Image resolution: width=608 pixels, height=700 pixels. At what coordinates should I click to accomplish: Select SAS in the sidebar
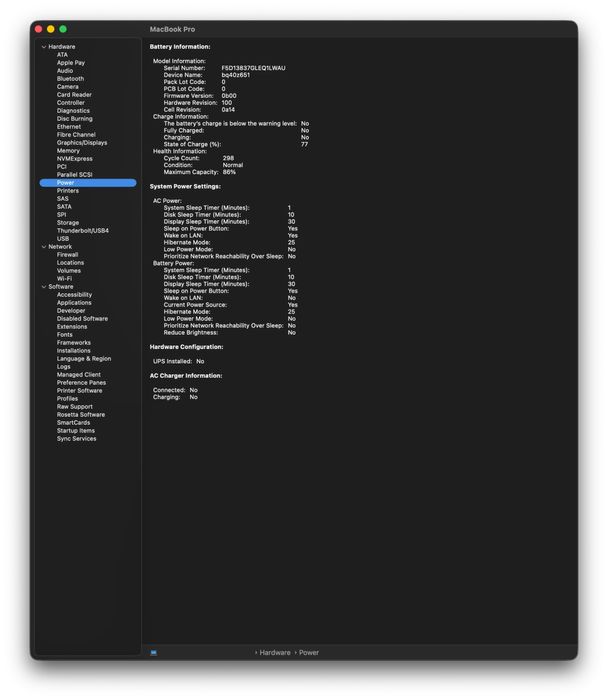click(x=62, y=199)
